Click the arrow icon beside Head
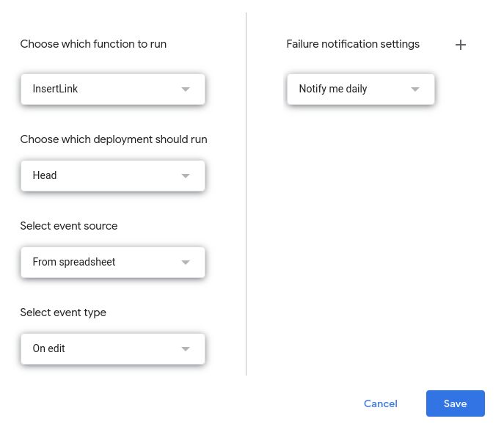504x424 pixels. [x=186, y=176]
